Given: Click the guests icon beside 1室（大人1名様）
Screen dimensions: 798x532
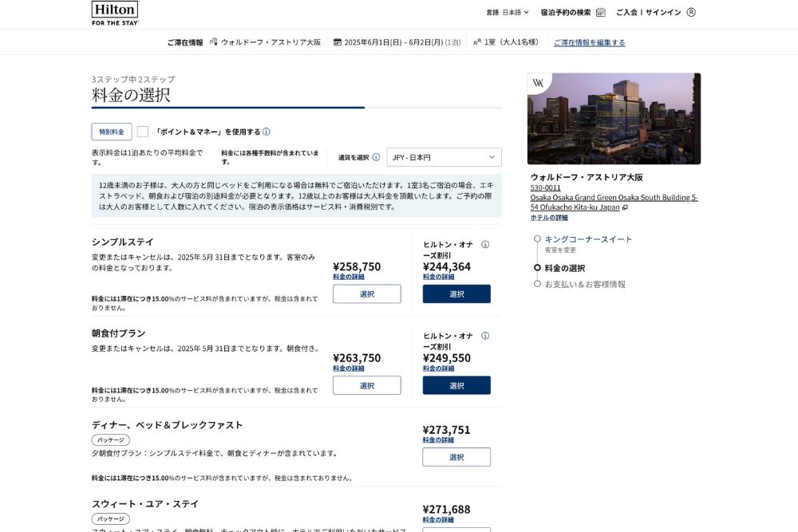Looking at the screenshot, I should coord(477,42).
